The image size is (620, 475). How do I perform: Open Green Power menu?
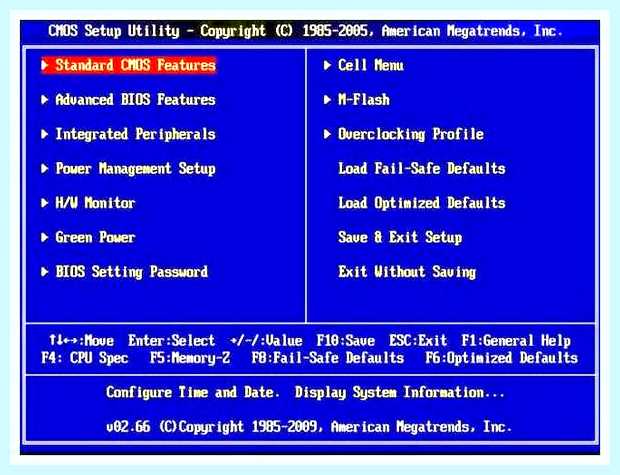pyautogui.click(x=95, y=237)
